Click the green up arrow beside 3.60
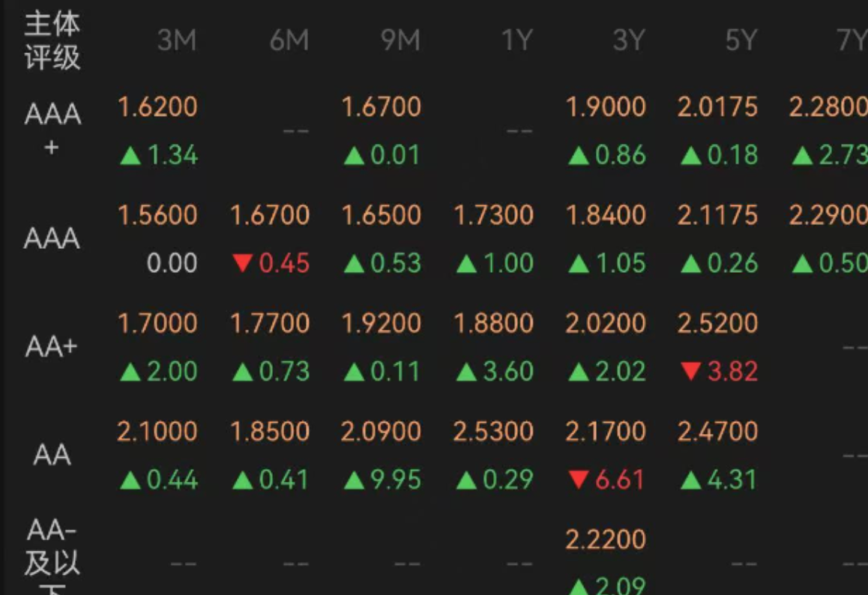868x595 pixels. pyautogui.click(x=467, y=372)
